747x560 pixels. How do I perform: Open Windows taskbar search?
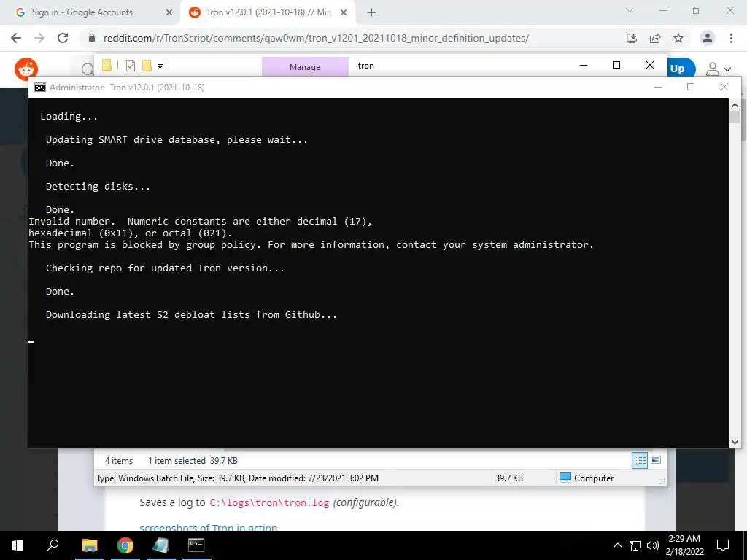(x=53, y=545)
